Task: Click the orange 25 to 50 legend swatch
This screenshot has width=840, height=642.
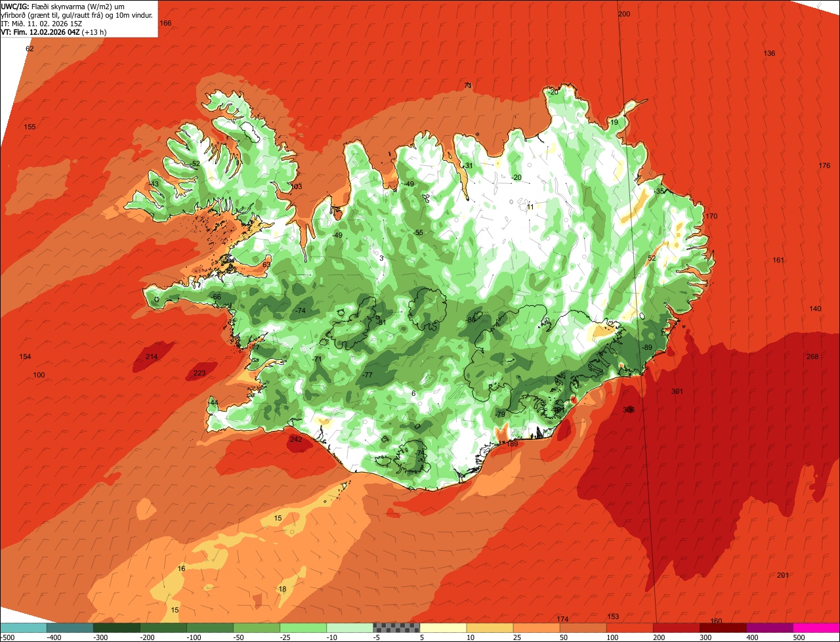Action: tap(536, 627)
